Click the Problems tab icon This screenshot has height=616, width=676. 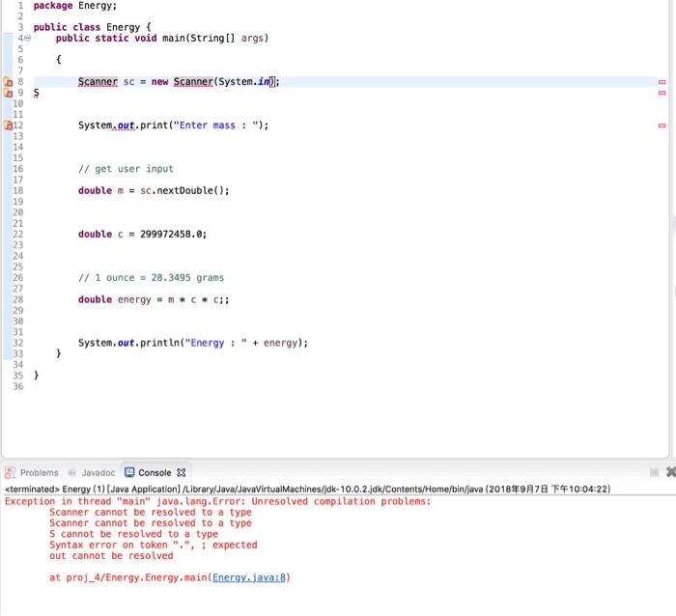click(x=10, y=473)
